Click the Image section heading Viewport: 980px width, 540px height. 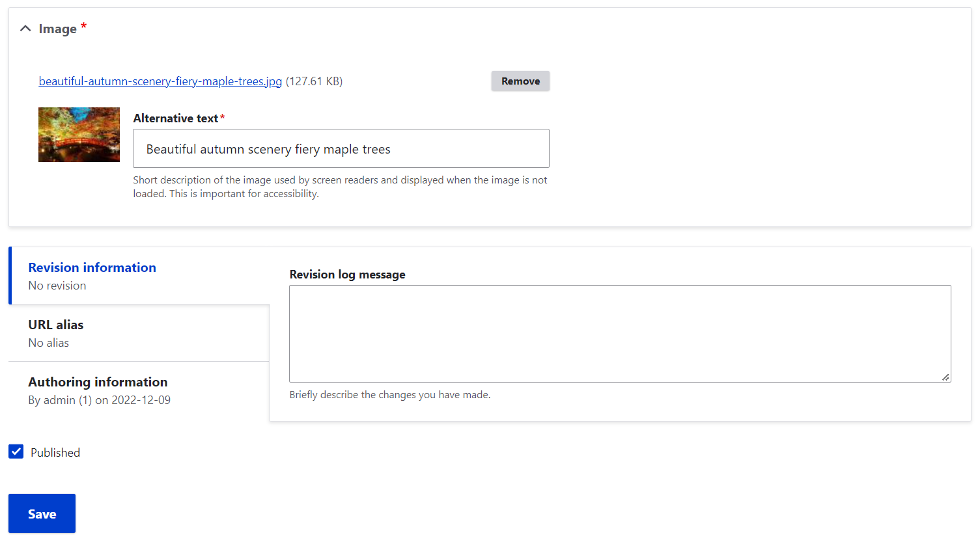[59, 28]
